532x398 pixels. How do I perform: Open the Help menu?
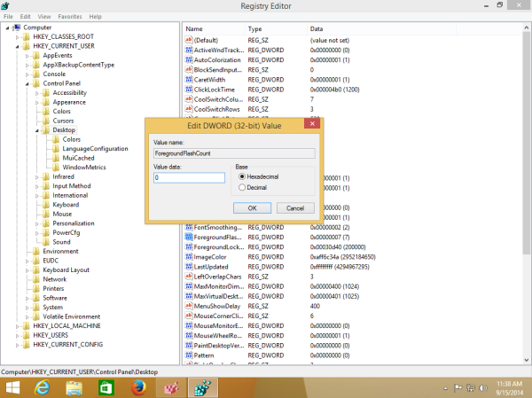96,17
